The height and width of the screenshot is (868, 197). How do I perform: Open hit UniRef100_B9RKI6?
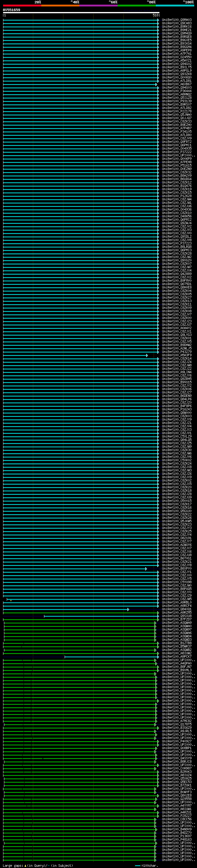click(x=177, y=26)
